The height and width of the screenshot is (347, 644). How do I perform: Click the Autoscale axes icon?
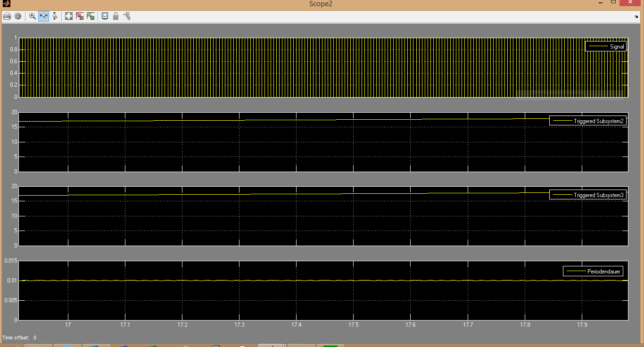point(69,16)
